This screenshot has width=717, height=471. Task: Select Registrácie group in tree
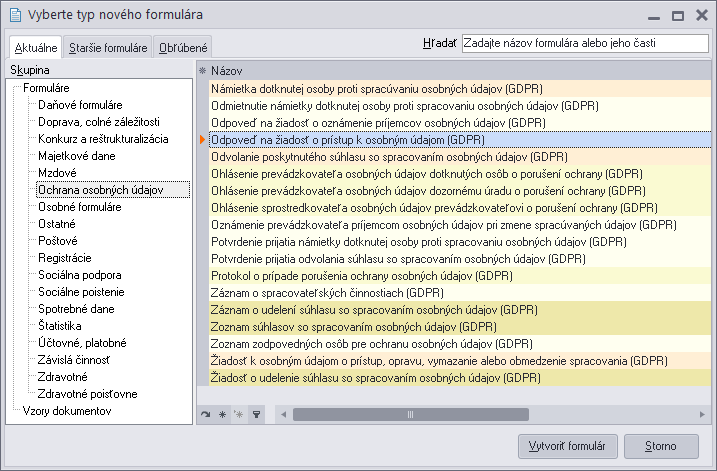[x=64, y=258]
